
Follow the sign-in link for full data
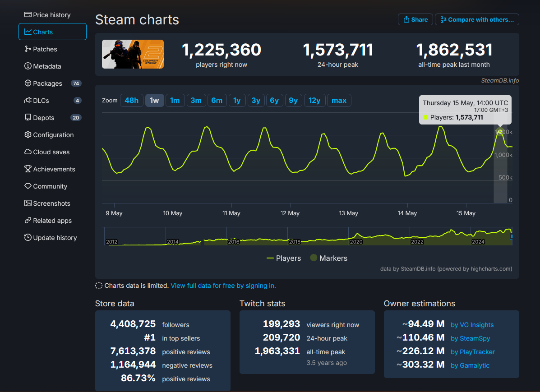[x=223, y=286]
